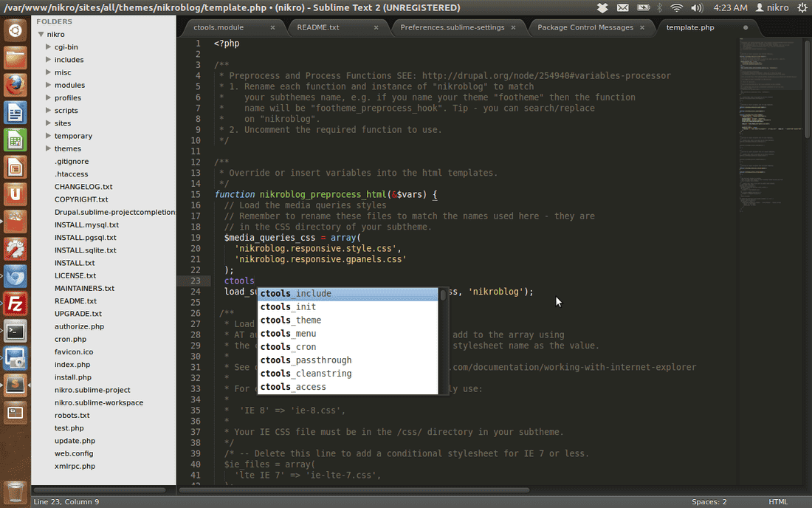Click the autocomplete popup scrollbar
Screen dimensions: 812x508
[x=443, y=295]
